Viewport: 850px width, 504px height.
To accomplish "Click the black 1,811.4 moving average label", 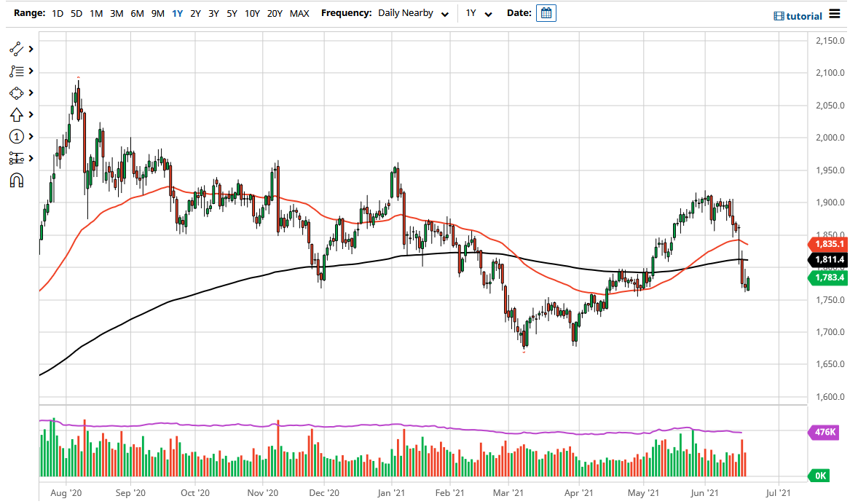I will point(827,260).
